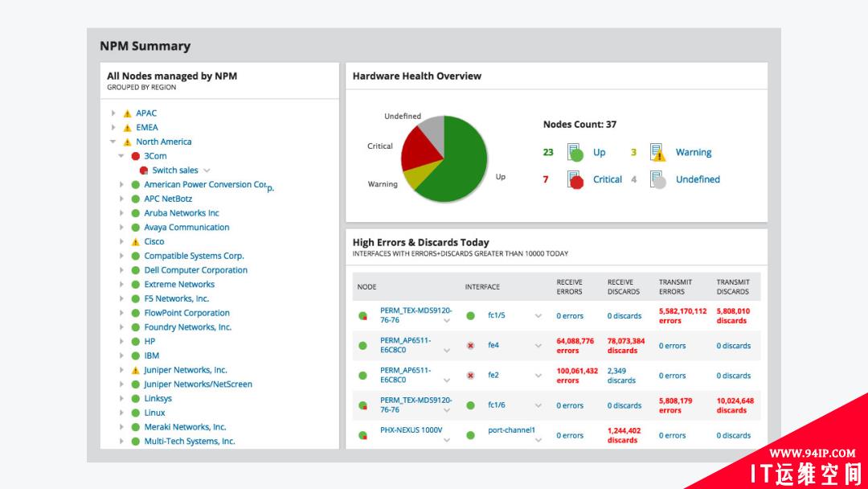Screen dimensions: 868x489
Task: Click the green status icon beside IBM
Action: point(136,356)
